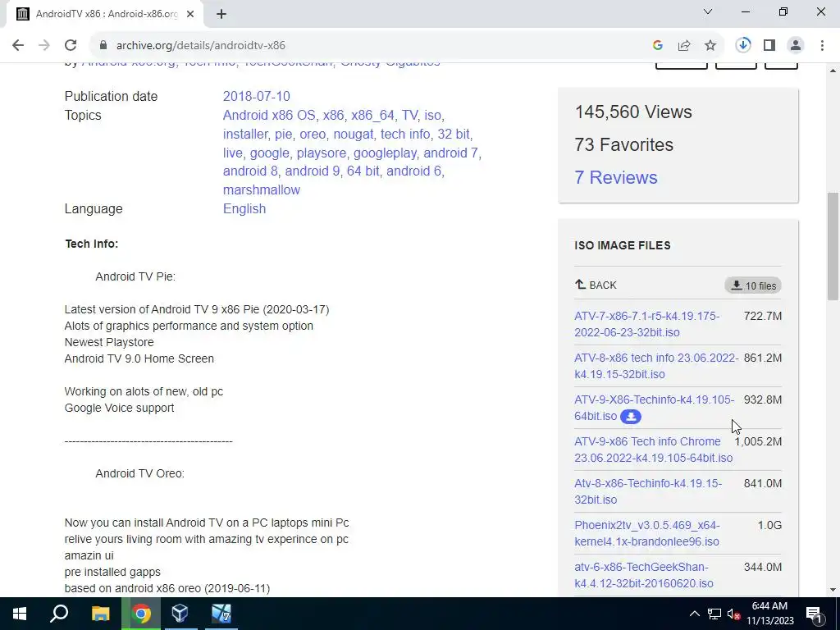Click the share page icon
This screenshot has width=840, height=630.
pyautogui.click(x=684, y=46)
